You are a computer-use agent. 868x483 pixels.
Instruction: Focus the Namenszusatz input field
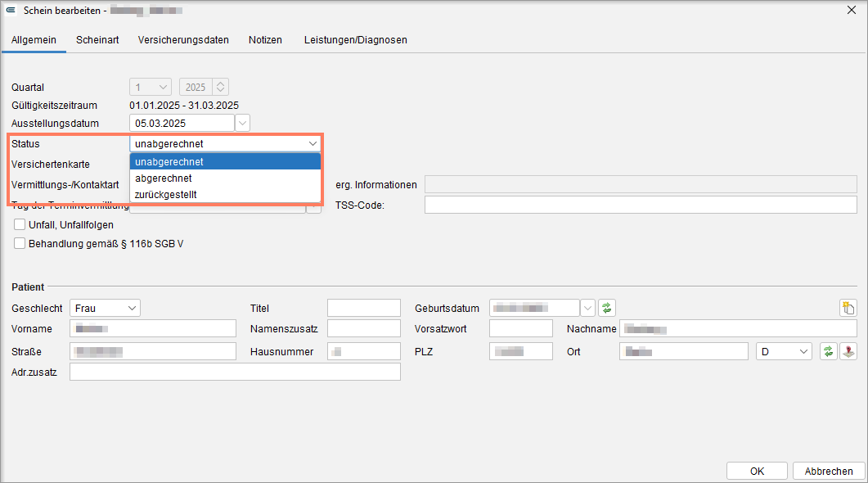coord(364,328)
